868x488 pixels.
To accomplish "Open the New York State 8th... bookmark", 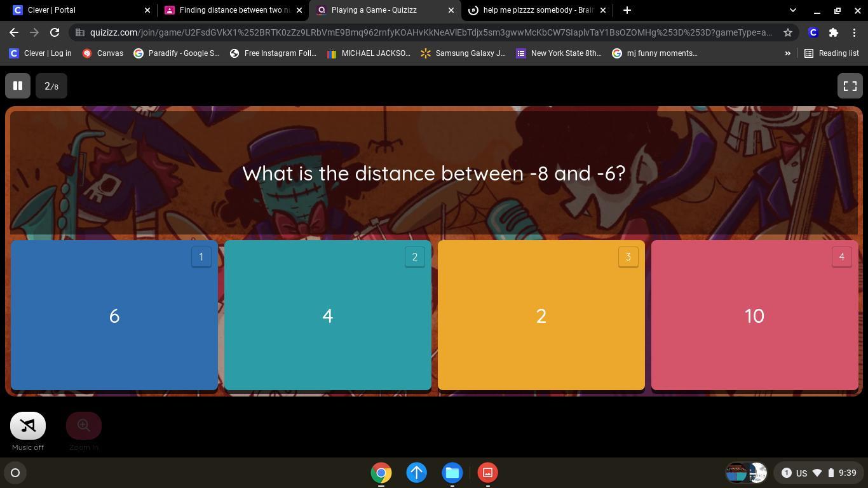I will [559, 53].
